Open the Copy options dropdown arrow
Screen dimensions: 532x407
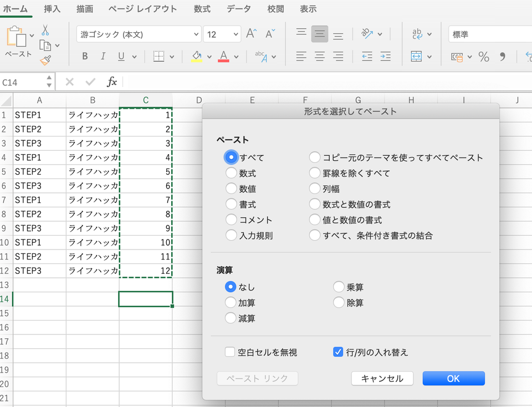[57, 45]
